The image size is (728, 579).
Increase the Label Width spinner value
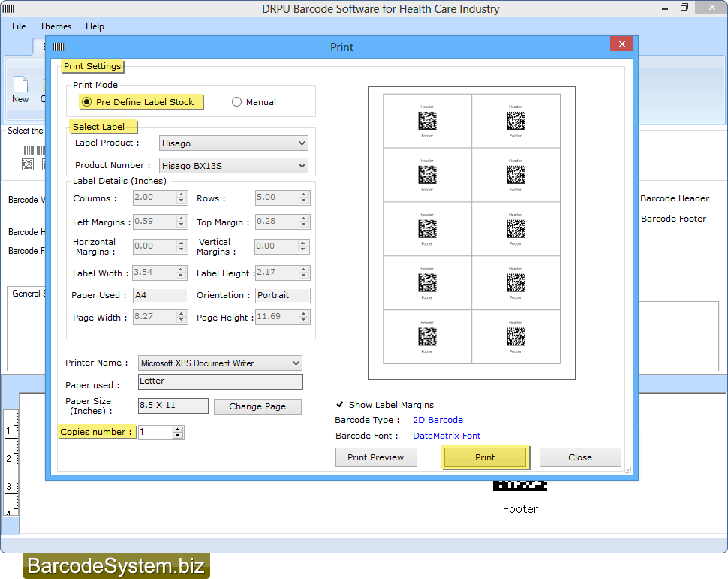point(182,269)
